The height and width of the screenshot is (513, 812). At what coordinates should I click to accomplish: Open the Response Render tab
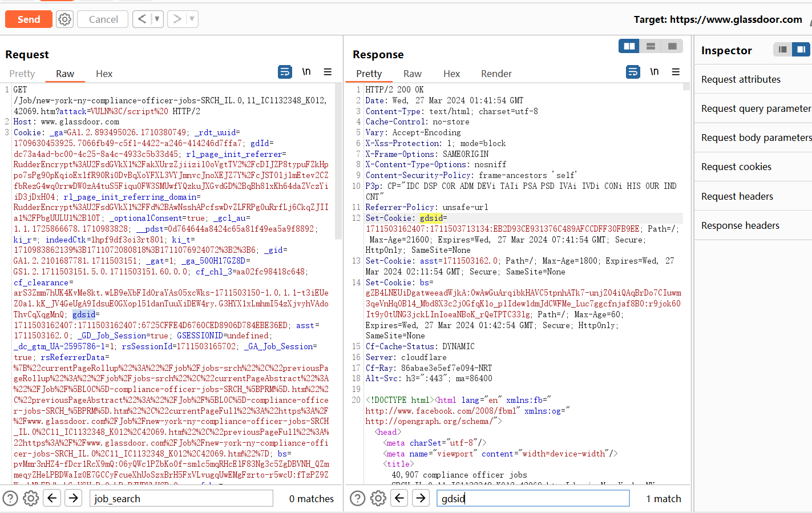tap(496, 74)
